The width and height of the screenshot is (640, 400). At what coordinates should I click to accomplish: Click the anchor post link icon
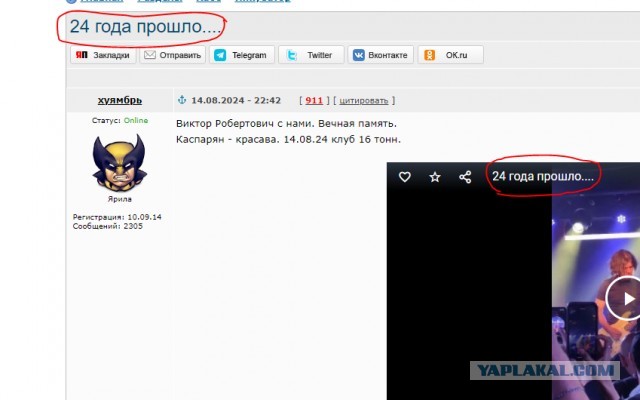point(182,100)
